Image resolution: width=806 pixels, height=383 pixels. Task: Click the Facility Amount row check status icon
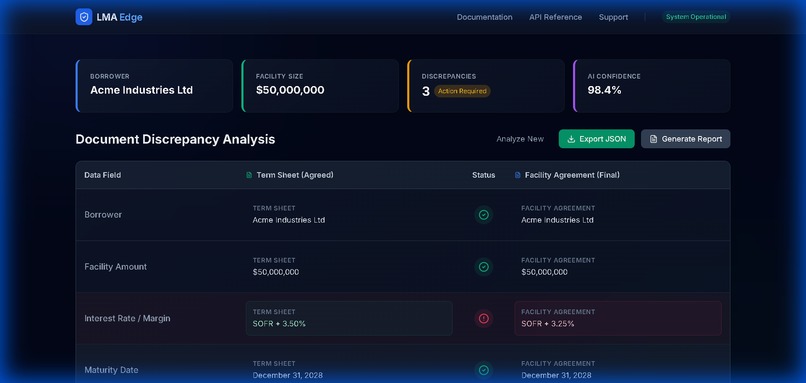(x=484, y=266)
